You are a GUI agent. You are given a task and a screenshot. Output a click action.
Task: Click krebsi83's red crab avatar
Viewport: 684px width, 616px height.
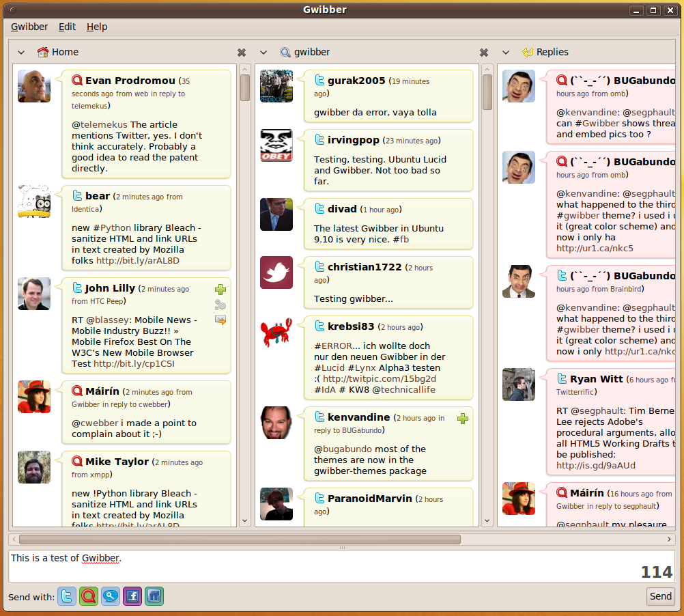click(x=276, y=332)
